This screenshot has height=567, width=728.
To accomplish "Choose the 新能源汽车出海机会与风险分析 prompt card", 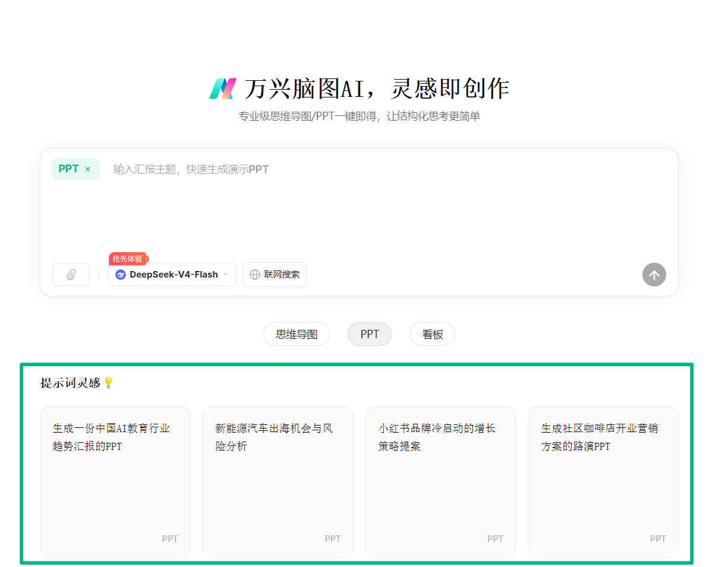I will pyautogui.click(x=278, y=482).
